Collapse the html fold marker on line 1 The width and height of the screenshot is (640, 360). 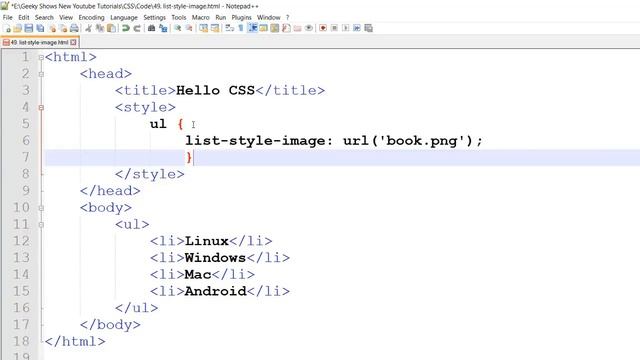[x=41, y=58]
